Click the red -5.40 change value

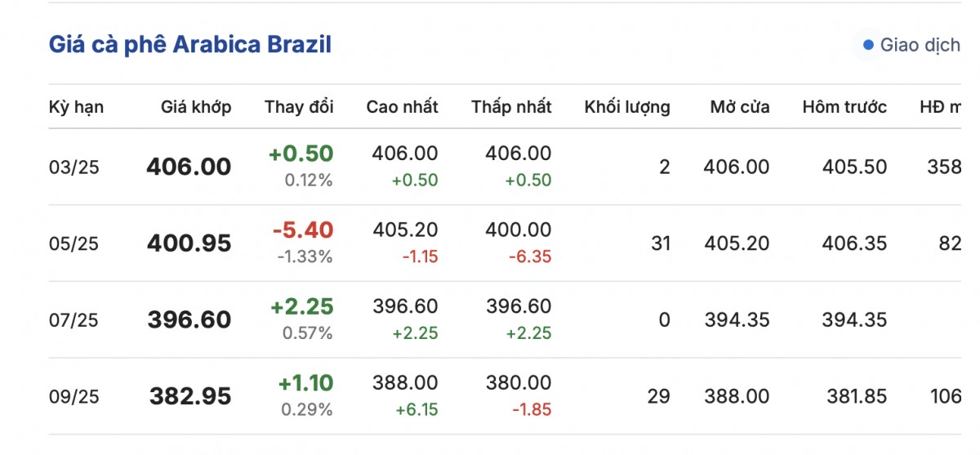click(302, 231)
